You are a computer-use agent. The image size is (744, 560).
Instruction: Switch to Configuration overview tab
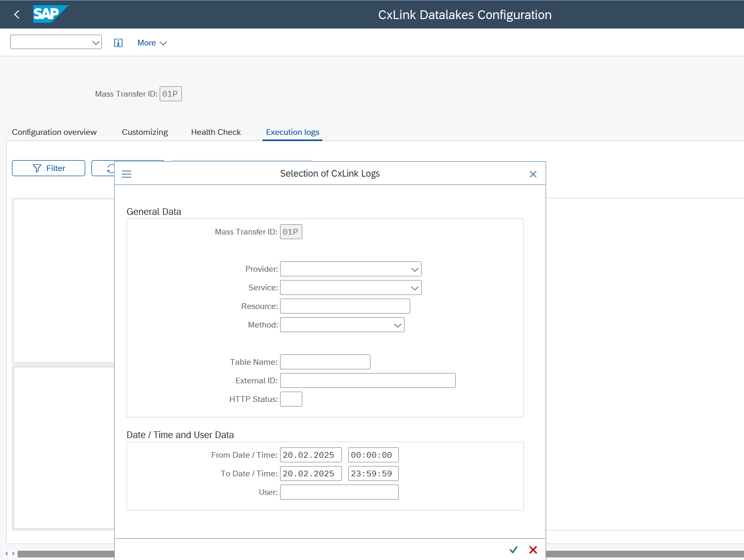[54, 132]
